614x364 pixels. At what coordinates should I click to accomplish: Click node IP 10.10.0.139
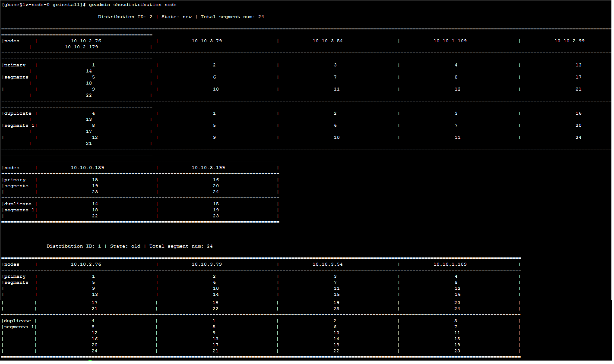click(87, 168)
